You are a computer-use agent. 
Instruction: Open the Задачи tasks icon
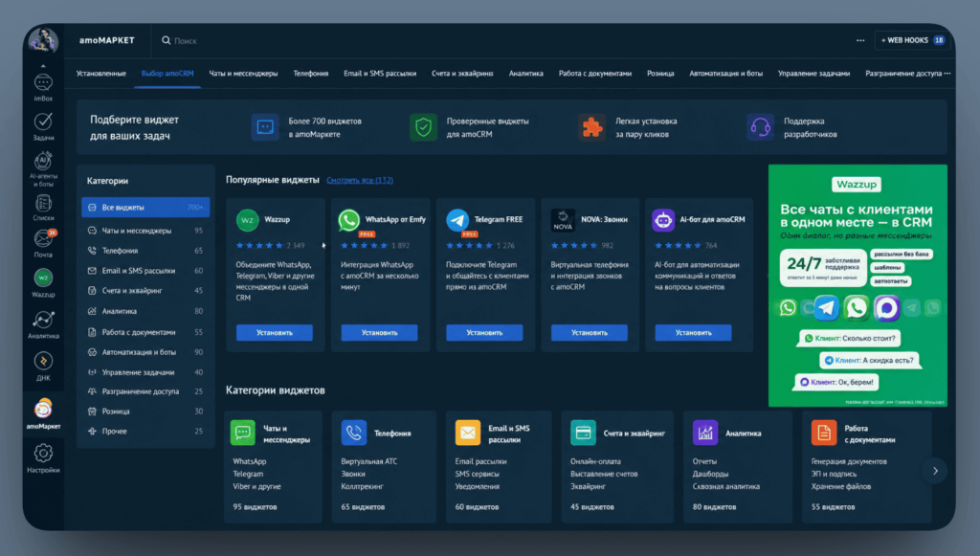tap(43, 127)
